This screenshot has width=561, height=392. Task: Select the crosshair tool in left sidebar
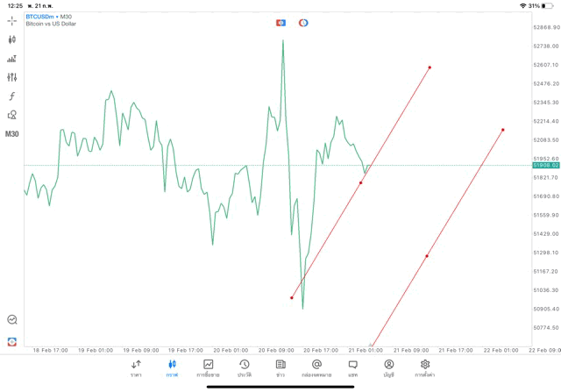pos(12,20)
